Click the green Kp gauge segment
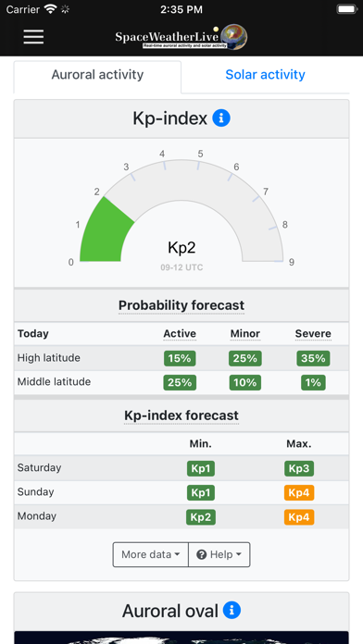 (106, 233)
